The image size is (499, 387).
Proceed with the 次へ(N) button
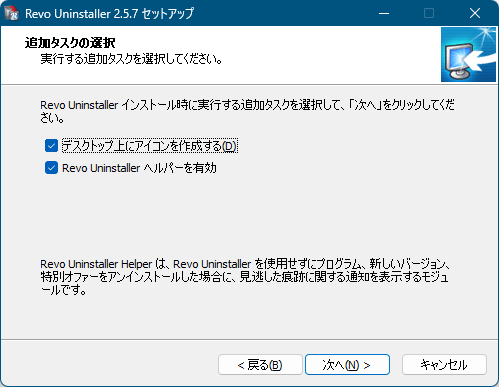347,365
